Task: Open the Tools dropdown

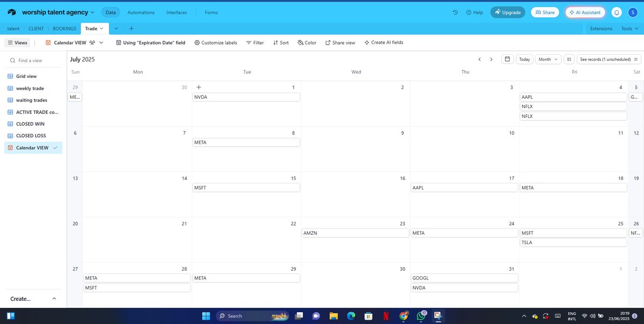Action: (x=630, y=28)
